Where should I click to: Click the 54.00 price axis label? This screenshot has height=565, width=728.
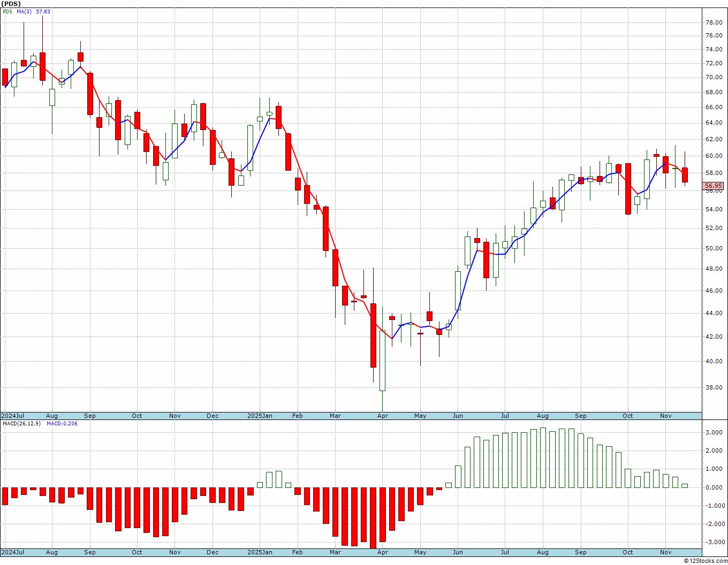[714, 210]
